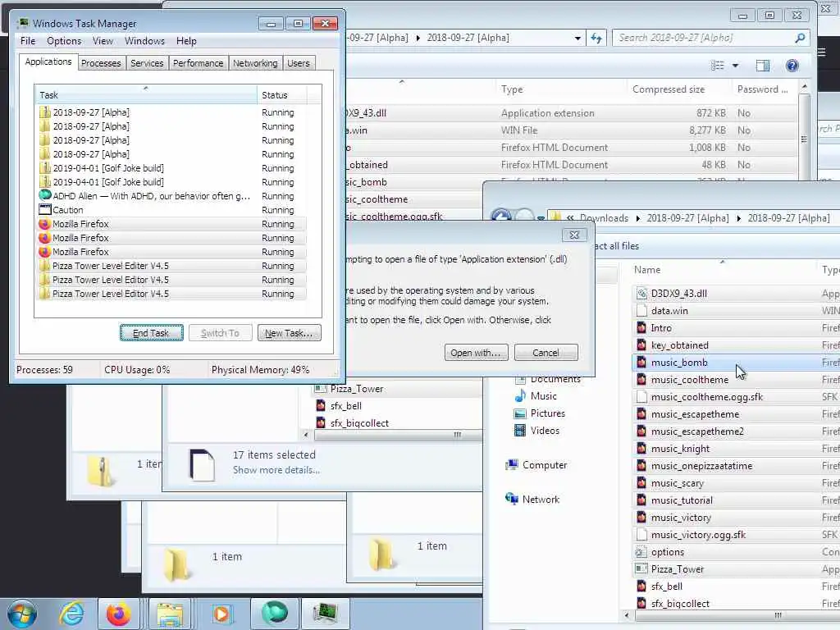
Task: Select the Caution task in Task Manager
Action: click(x=171, y=210)
